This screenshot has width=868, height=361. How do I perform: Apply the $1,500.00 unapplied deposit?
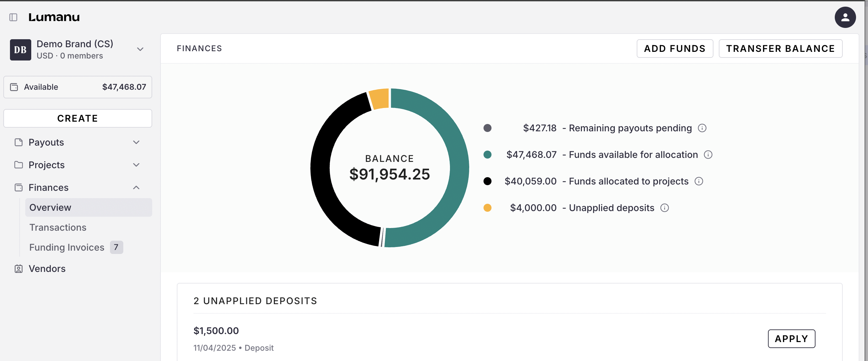click(791, 338)
